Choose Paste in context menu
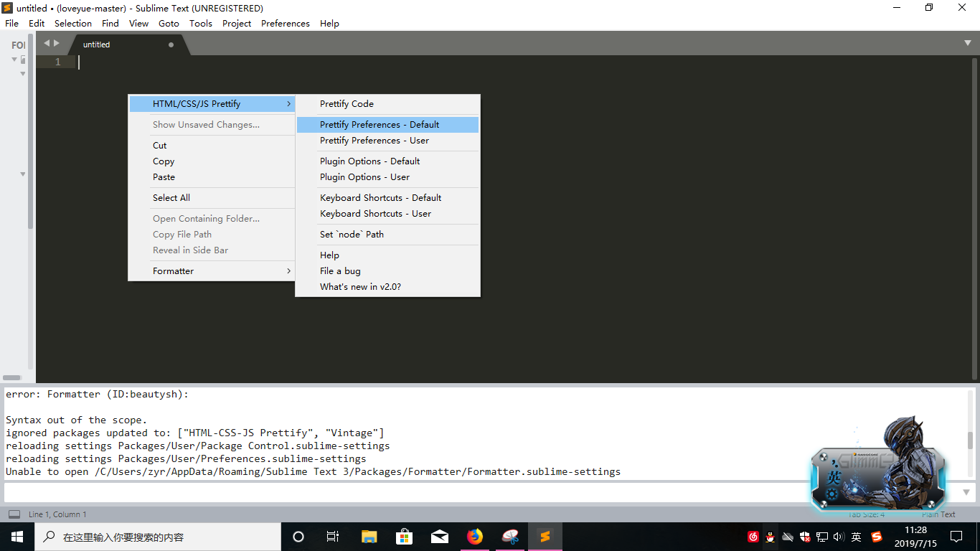 (x=212, y=177)
